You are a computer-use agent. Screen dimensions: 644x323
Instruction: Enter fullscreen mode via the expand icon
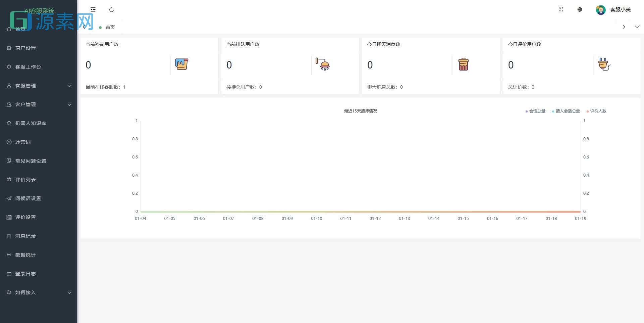561,10
